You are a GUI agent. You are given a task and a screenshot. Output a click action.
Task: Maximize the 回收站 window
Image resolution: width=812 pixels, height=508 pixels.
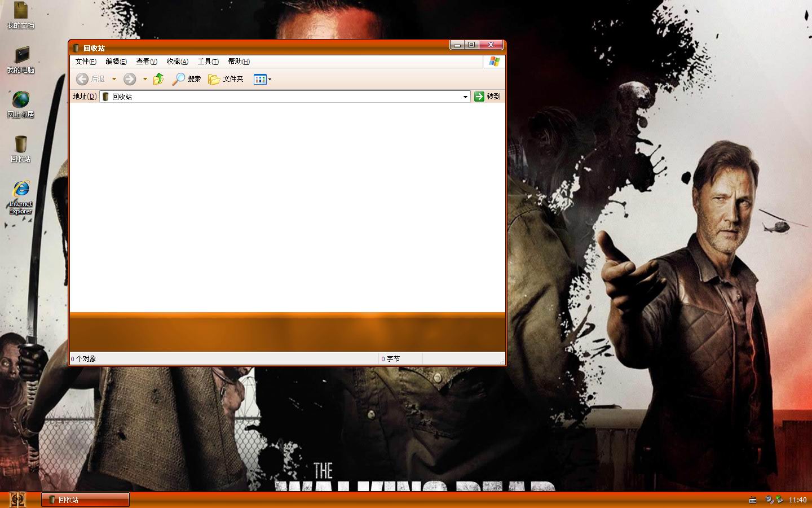click(x=471, y=45)
